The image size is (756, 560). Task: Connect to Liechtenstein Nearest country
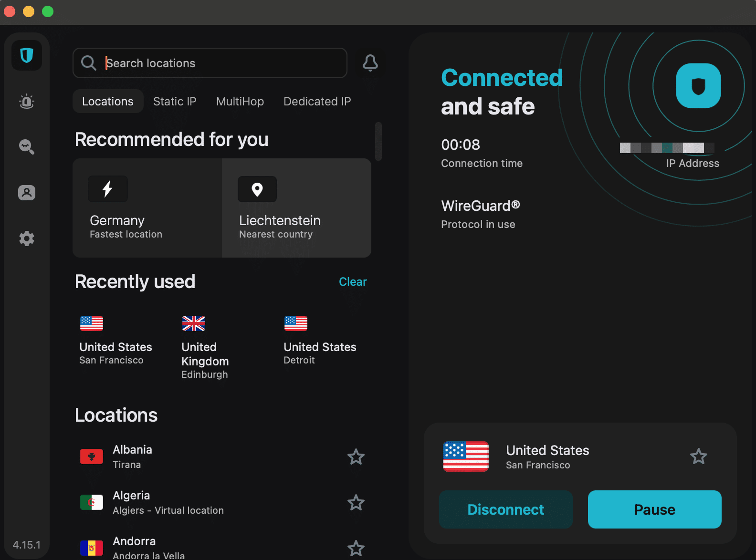[x=297, y=208]
